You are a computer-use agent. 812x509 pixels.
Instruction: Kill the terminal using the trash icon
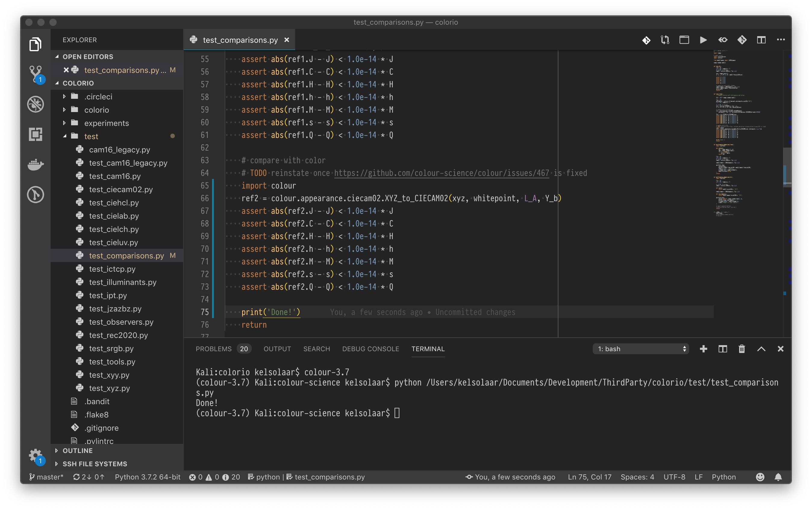pos(742,349)
